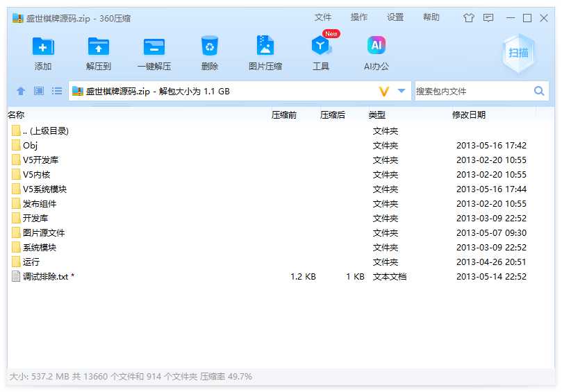Open the 图片压缩 image compression tool
The width and height of the screenshot is (562, 392).
(265, 46)
